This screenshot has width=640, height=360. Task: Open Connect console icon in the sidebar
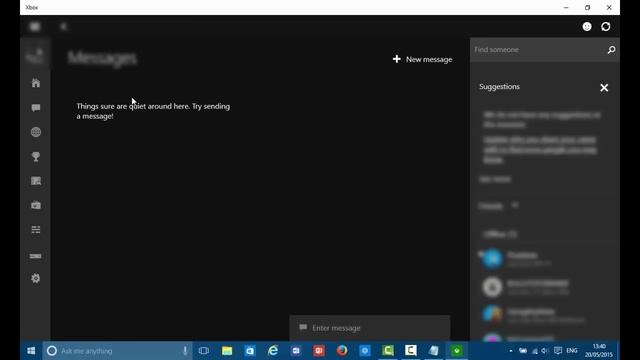pyautogui.click(x=36, y=256)
